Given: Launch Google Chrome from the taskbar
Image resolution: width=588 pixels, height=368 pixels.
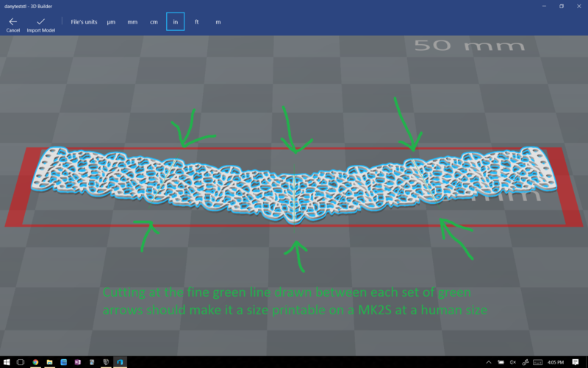Looking at the screenshot, I should click(x=35, y=362).
